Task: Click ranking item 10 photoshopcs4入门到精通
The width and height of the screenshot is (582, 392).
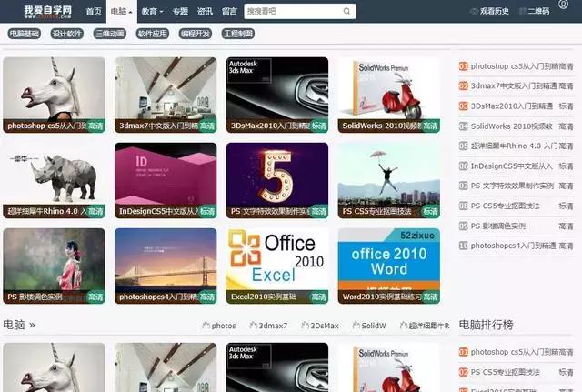Action: tap(516, 246)
